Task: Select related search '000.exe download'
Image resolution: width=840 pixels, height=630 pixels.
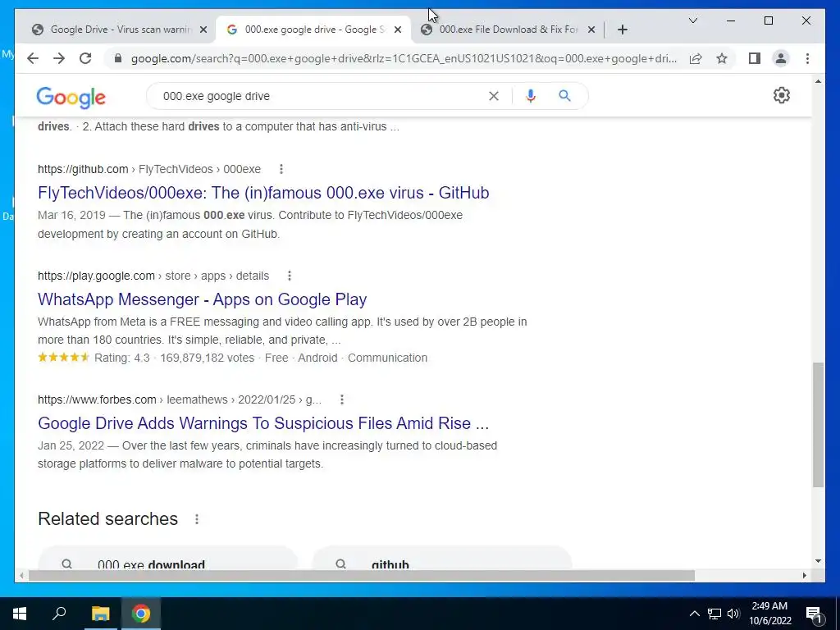Action: tap(167, 557)
